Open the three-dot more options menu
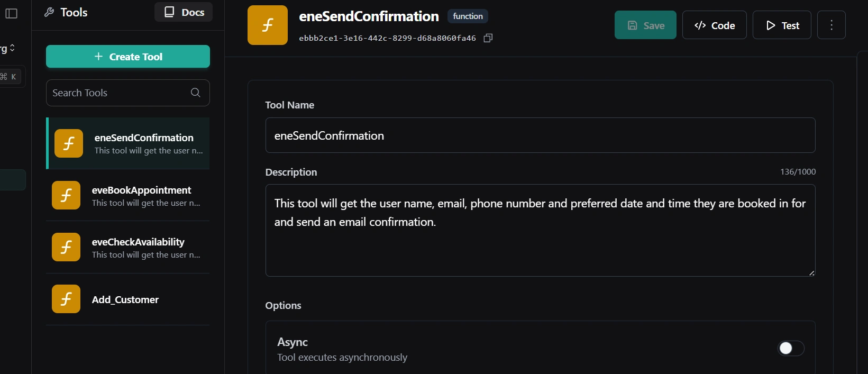 [831, 25]
